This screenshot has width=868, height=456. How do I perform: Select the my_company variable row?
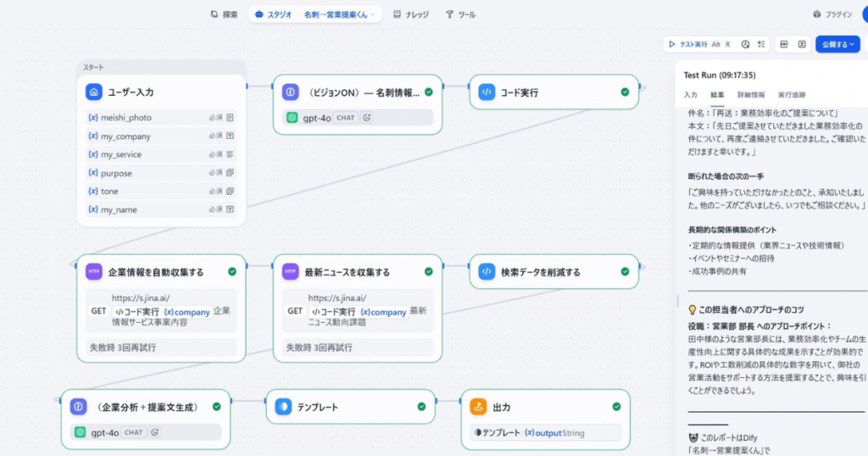click(x=161, y=136)
